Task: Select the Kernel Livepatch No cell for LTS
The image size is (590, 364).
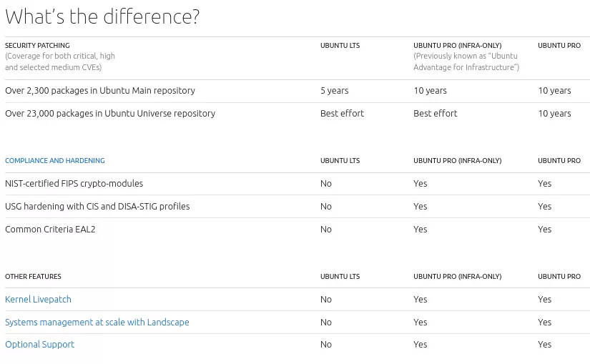Action: [326, 299]
